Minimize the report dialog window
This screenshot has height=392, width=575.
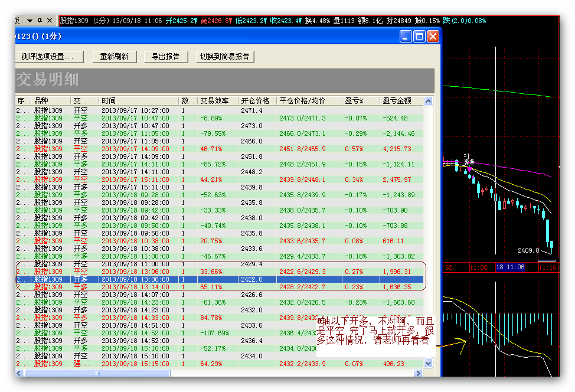point(405,36)
